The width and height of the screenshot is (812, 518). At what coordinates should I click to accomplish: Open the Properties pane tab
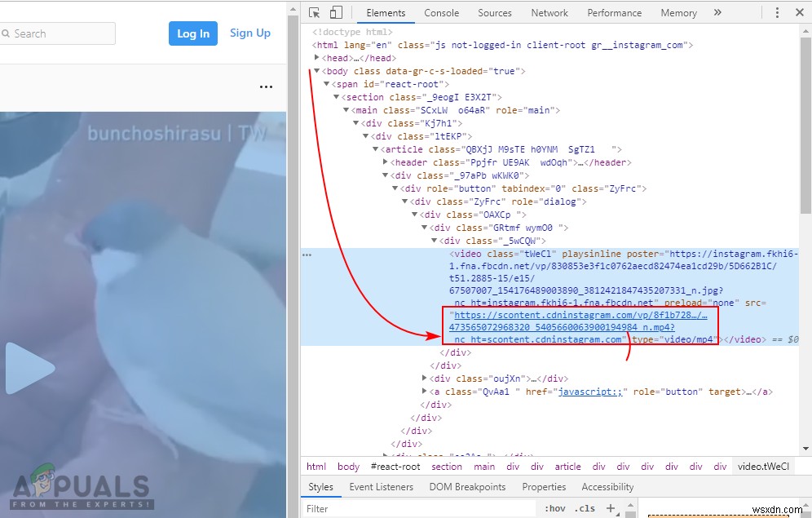point(544,487)
